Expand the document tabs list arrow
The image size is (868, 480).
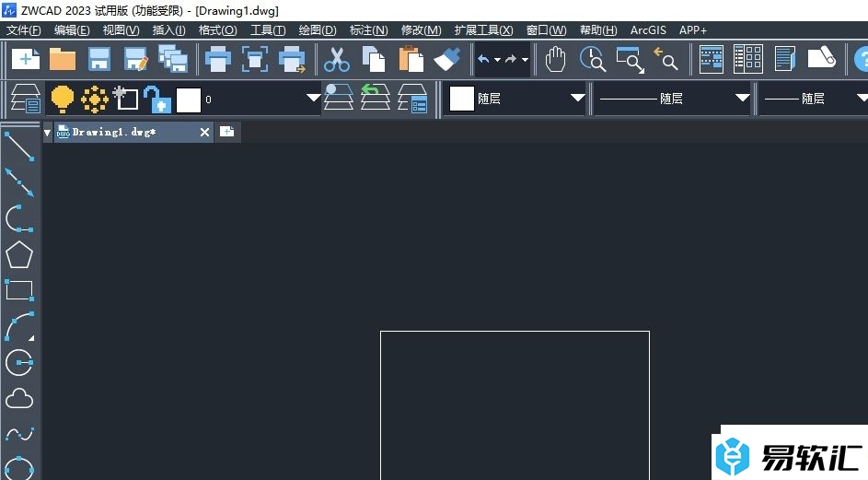48,133
